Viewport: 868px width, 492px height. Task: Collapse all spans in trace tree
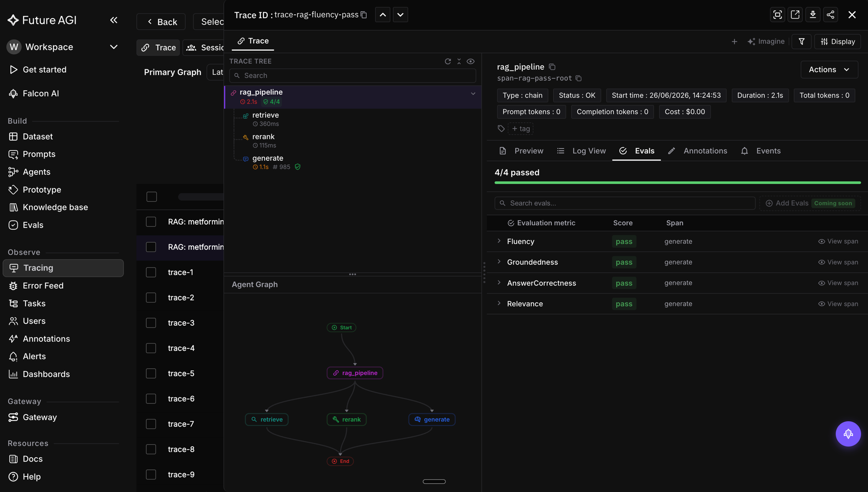click(459, 61)
